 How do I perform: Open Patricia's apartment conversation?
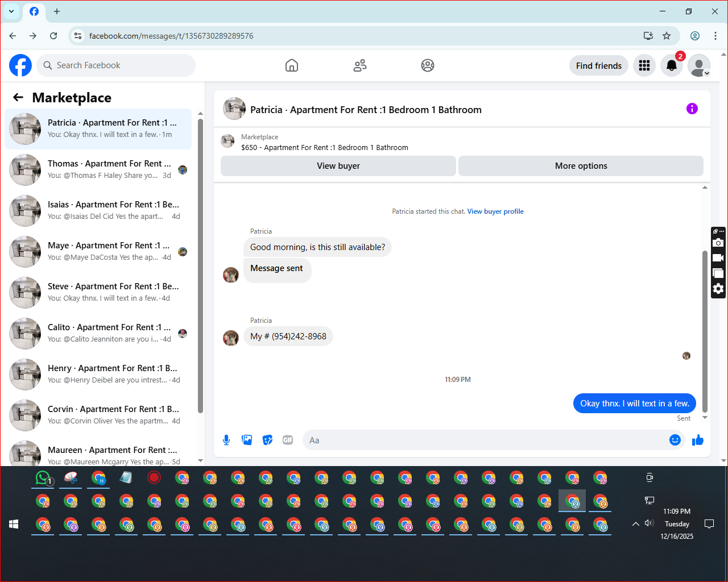98,129
